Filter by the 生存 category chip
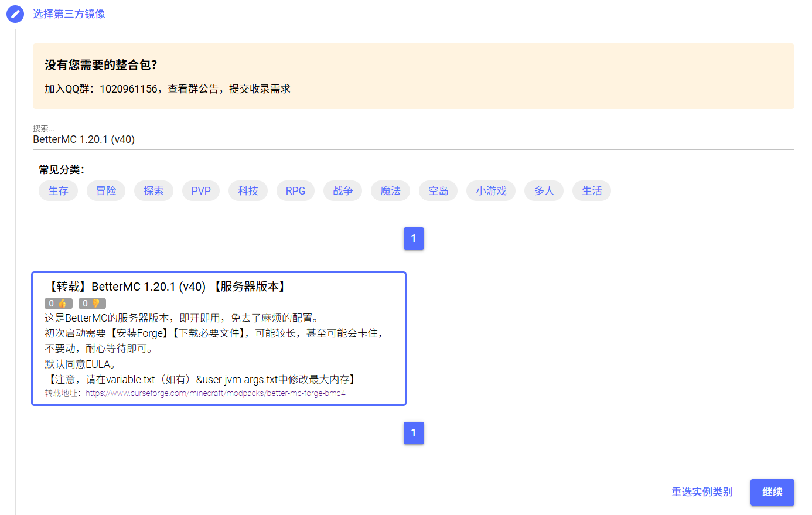The width and height of the screenshot is (812, 515). pos(58,191)
